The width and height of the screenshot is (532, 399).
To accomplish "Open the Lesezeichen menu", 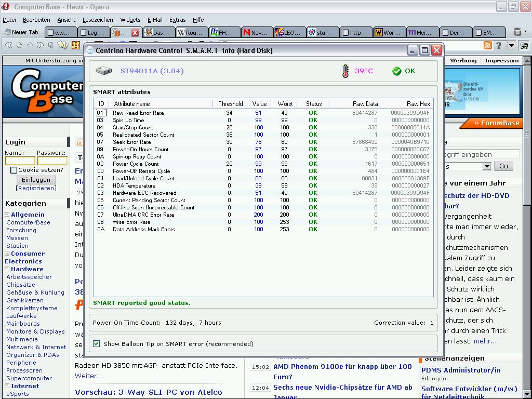I will (x=98, y=20).
